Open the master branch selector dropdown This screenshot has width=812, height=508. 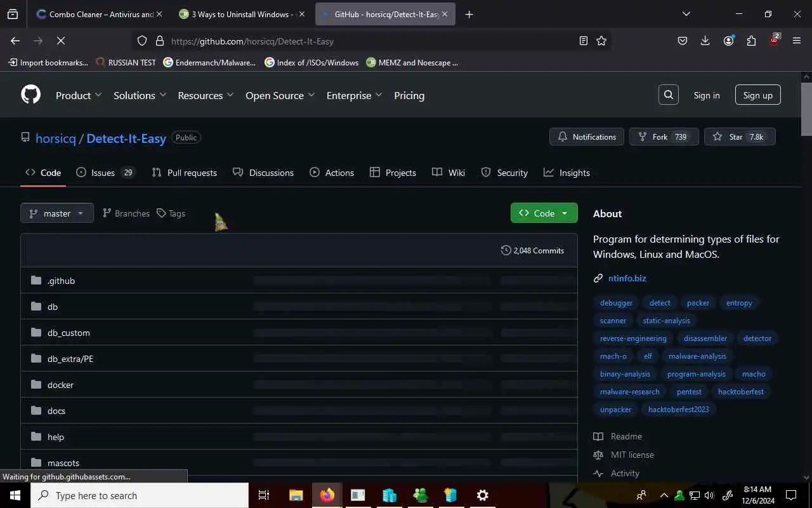[x=57, y=213]
